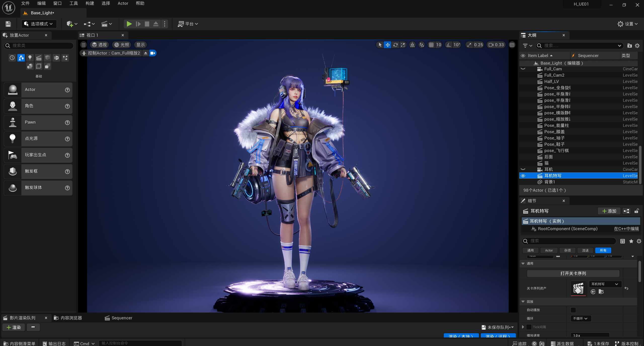Select the 杂项 filter in Details
Image resolution: width=644 pixels, height=346 pixels.
(568, 250)
